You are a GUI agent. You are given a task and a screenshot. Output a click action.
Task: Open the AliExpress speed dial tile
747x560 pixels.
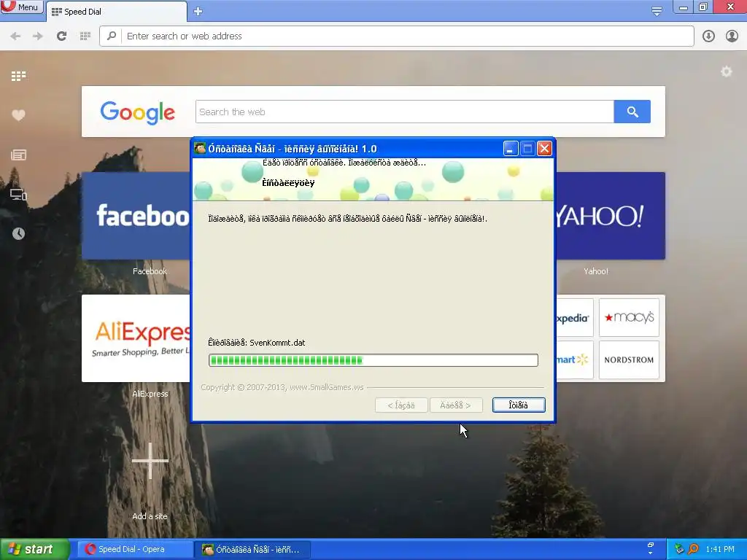[136, 338]
